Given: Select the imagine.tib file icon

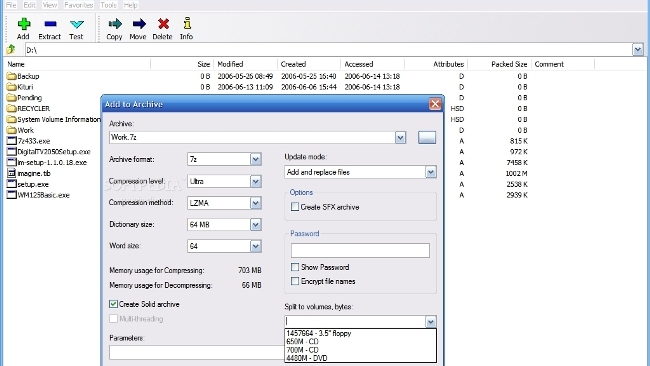Looking at the screenshot, I should [12, 173].
